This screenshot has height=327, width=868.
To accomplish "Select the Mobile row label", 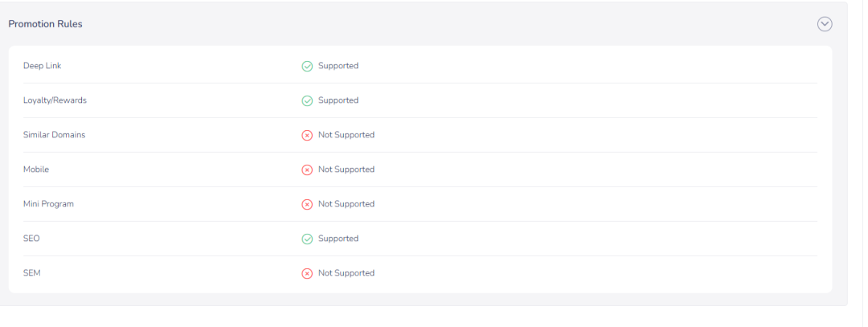I will point(36,170).
